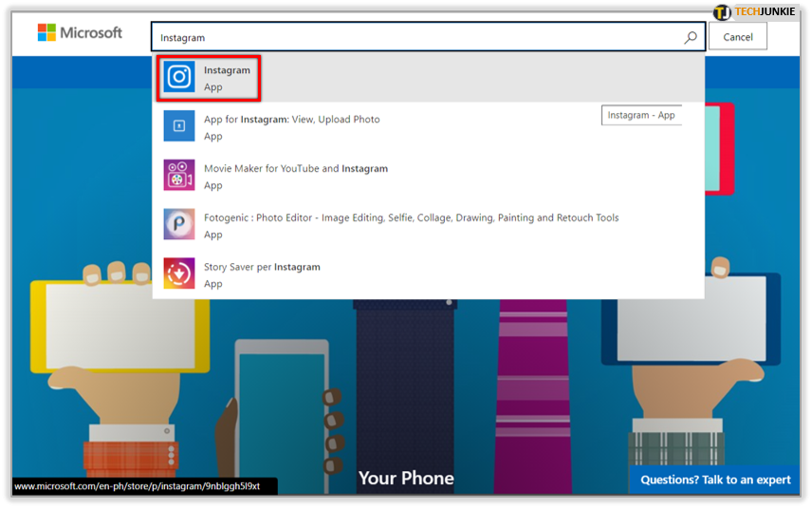Viewport: 812px width, 508px height.
Task: Click the Fotogenic photo editor icon
Action: pos(179,225)
